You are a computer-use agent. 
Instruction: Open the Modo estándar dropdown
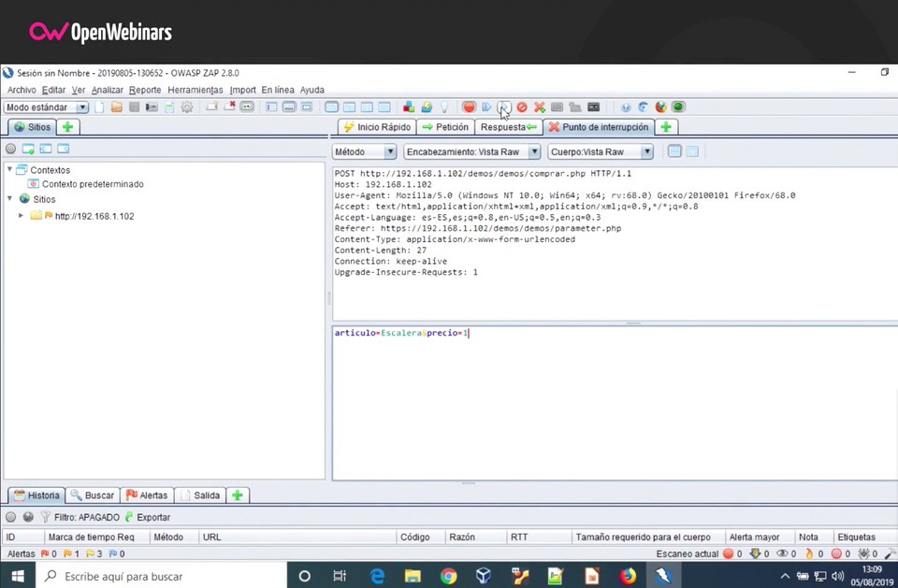pos(81,107)
